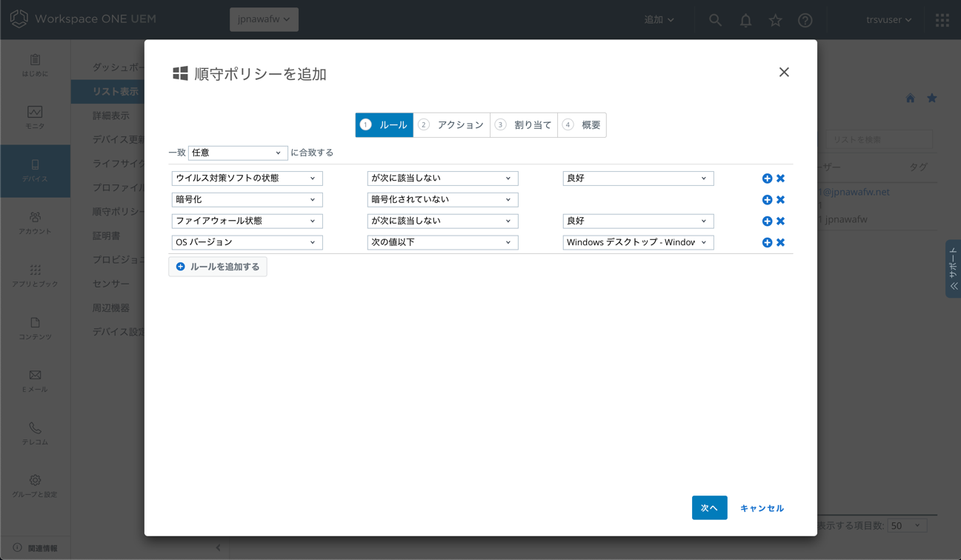
Task: Open the 任意 match dropdown
Action: click(237, 153)
